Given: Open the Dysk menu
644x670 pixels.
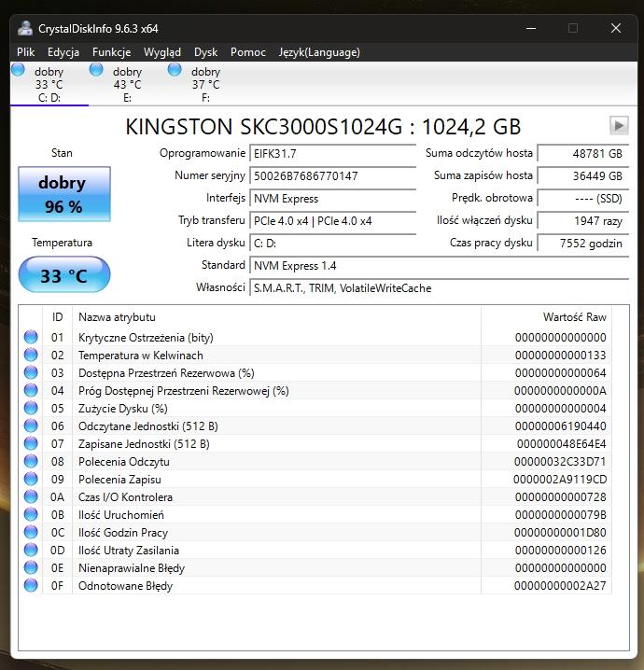Looking at the screenshot, I should tap(205, 52).
